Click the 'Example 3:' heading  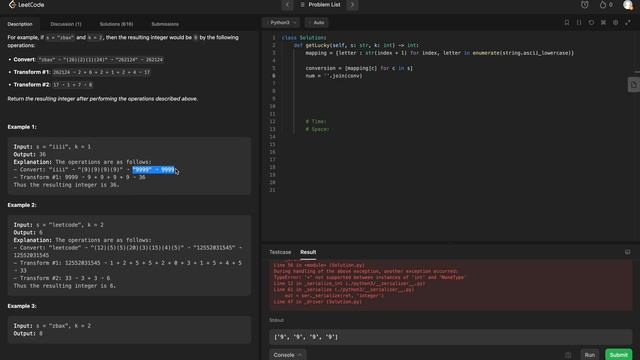[22, 306]
